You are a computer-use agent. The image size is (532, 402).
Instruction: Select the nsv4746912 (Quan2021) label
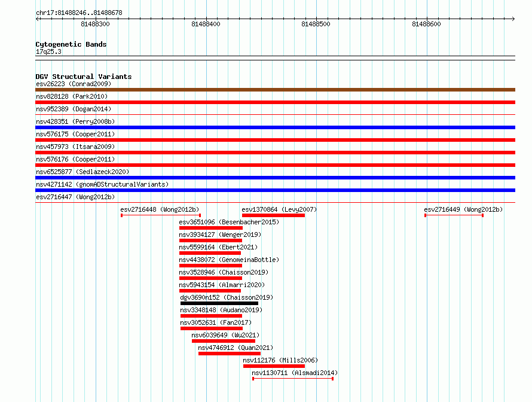[236, 348]
